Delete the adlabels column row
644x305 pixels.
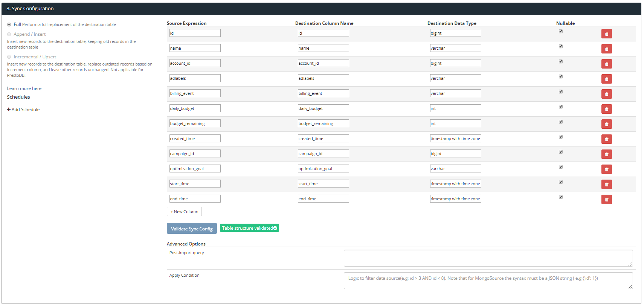(606, 79)
